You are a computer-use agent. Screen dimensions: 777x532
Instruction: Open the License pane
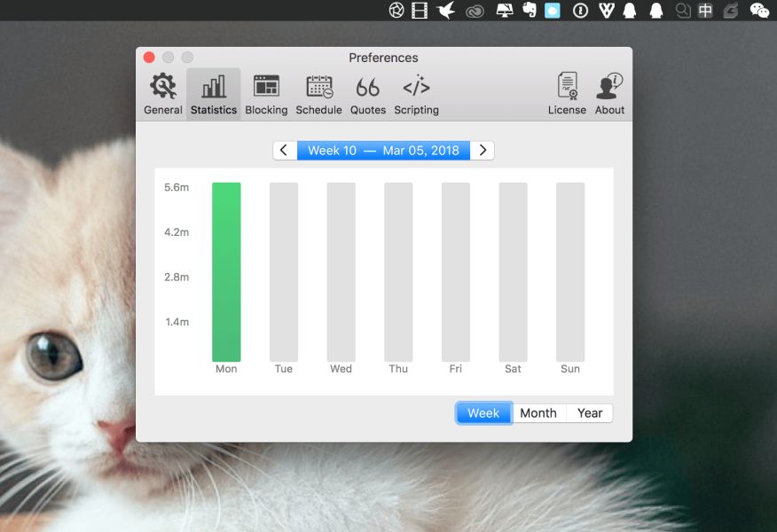tap(567, 94)
